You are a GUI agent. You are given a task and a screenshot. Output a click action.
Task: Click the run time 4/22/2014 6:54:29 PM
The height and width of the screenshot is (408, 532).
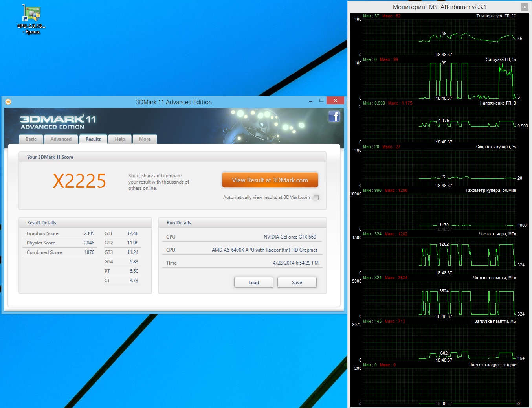click(296, 263)
